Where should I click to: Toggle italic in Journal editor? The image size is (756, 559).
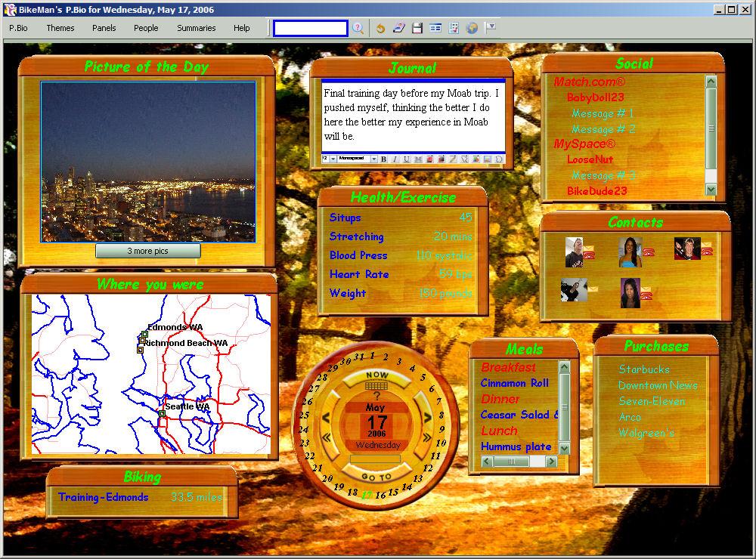(x=395, y=159)
